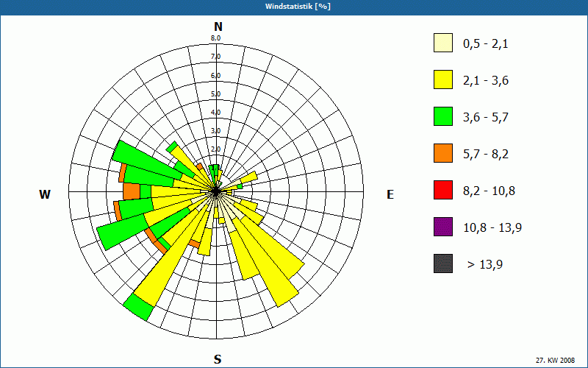Click the green tip of the long south-southwest bar
Viewport: 588px width, 368px height.
coord(138,307)
